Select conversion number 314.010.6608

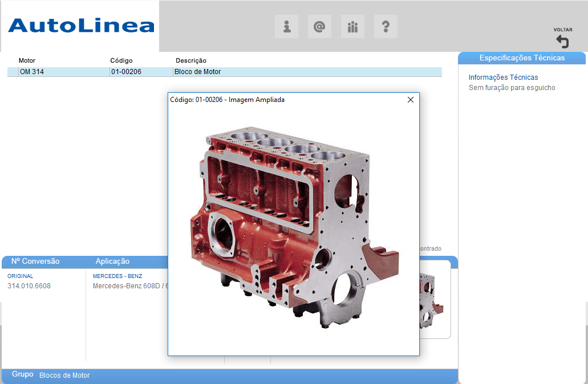click(x=29, y=286)
